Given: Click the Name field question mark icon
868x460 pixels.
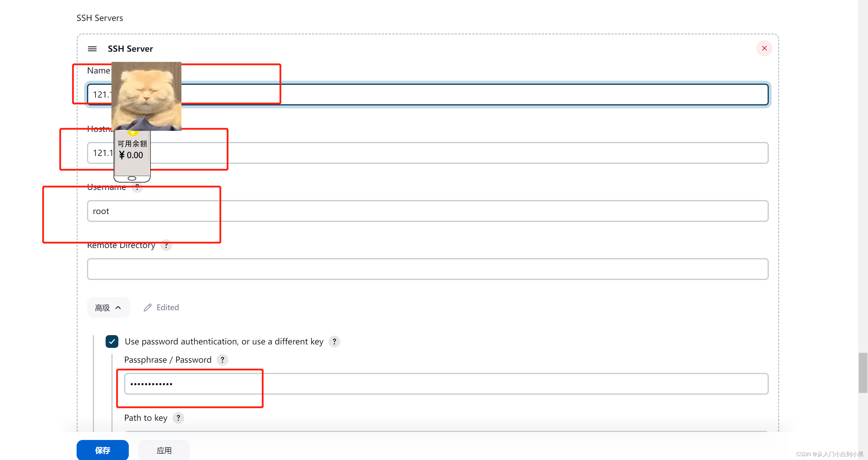Looking at the screenshot, I should click(x=121, y=71).
